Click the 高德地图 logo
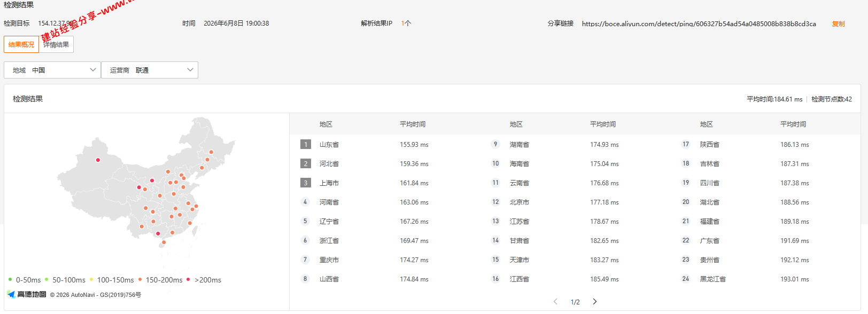This screenshot has width=868, height=314. tap(27, 294)
